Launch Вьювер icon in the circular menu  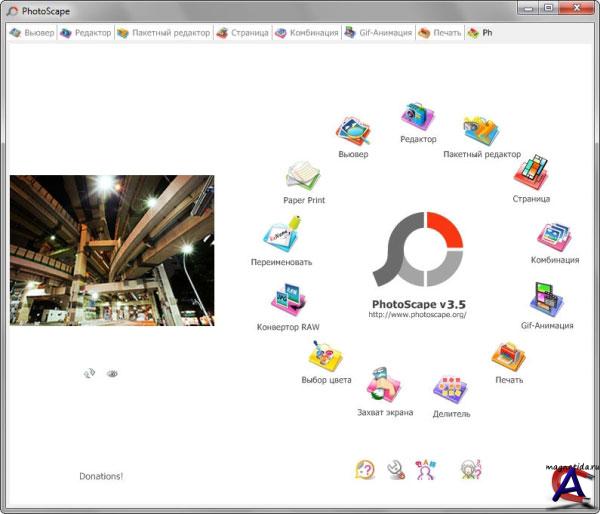(x=353, y=132)
